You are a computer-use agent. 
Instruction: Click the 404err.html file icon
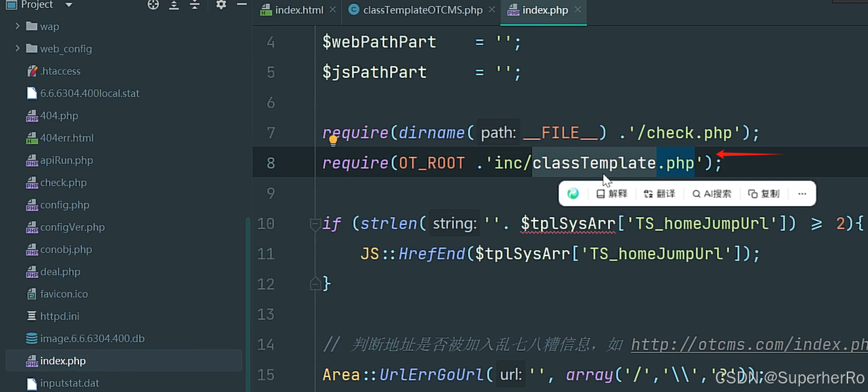(31, 137)
